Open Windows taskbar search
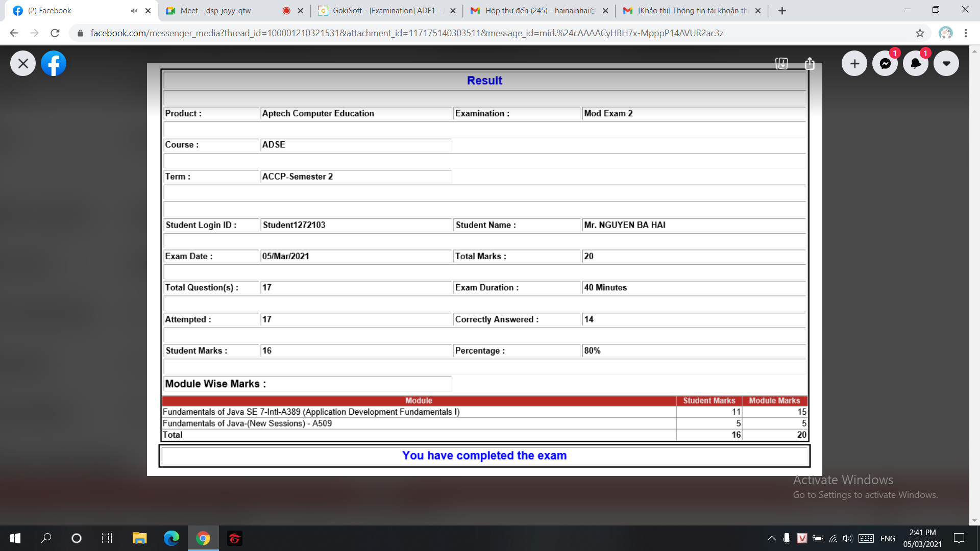980x551 pixels. (x=46, y=538)
